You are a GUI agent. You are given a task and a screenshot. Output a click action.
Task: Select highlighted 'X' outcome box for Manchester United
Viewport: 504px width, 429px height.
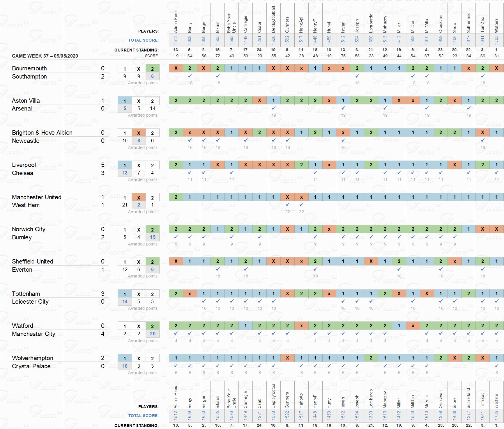(139, 197)
